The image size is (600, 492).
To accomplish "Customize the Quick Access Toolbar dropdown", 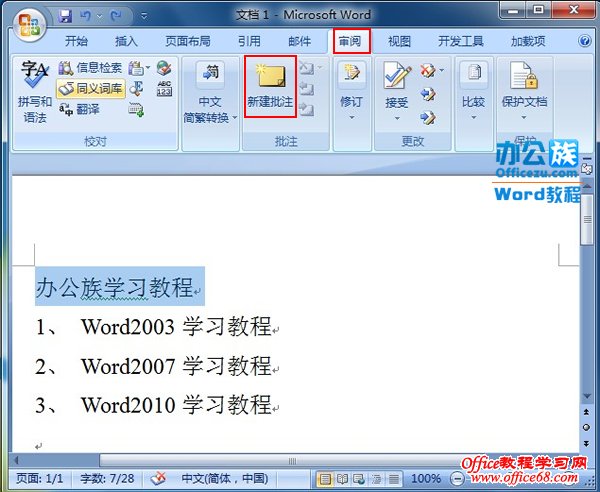I will pyautogui.click(x=144, y=16).
